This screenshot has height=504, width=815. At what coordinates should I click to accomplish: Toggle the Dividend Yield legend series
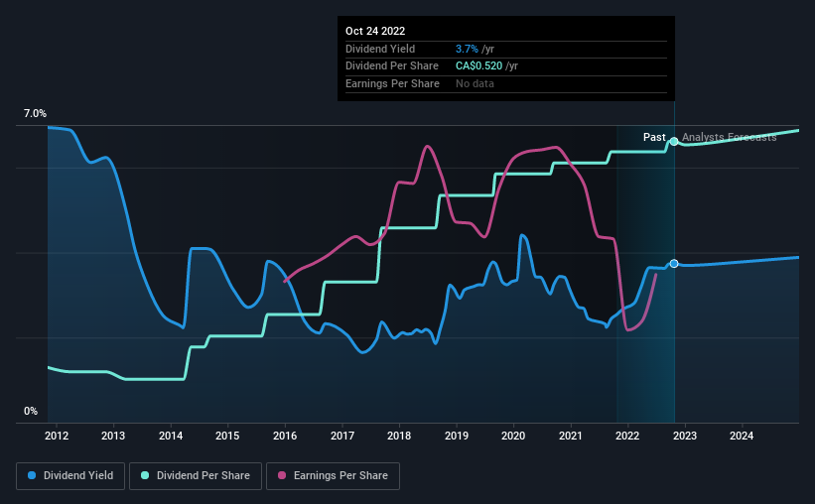70,476
